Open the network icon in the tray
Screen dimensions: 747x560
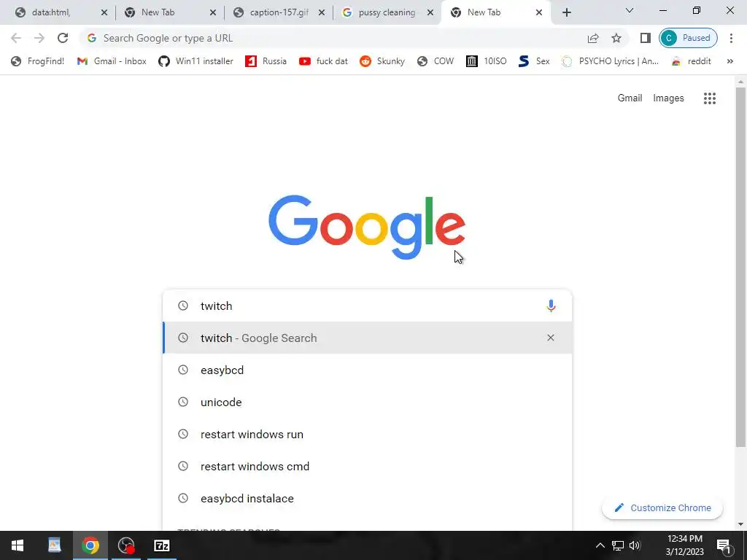click(x=618, y=545)
